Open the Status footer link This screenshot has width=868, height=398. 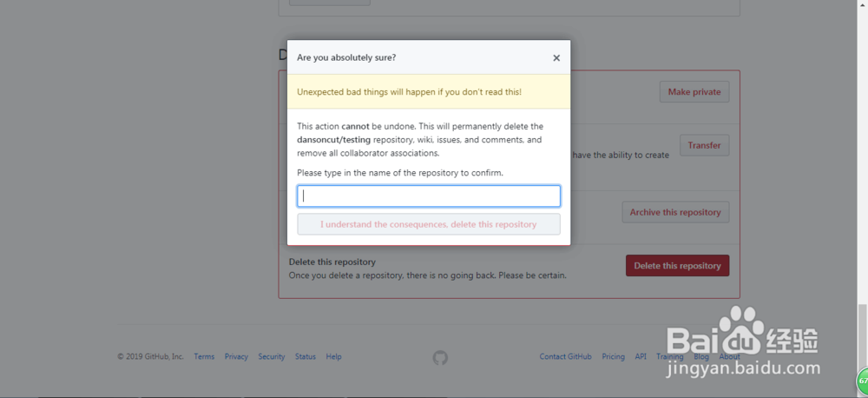pyautogui.click(x=306, y=356)
